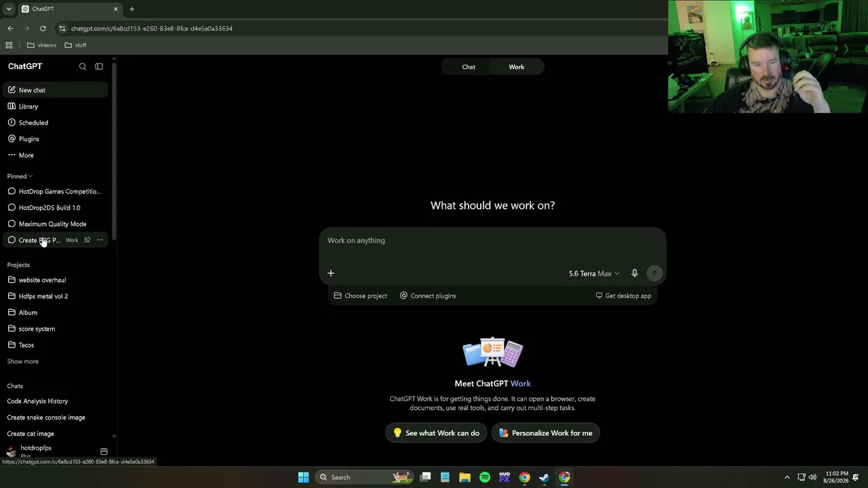Click the send arrow button
The height and width of the screenshot is (488, 868).
pos(654,273)
